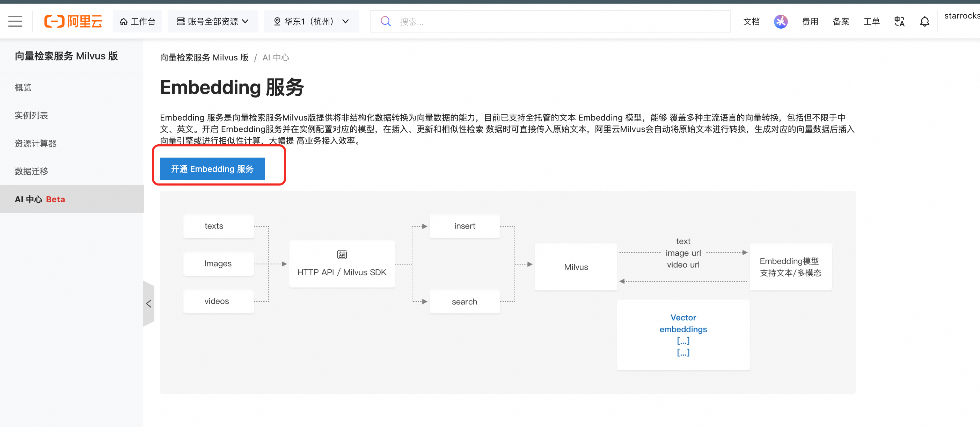Image resolution: width=980 pixels, height=427 pixels.
Task: Collapse the sidebar using the arrow handle
Action: tap(149, 303)
